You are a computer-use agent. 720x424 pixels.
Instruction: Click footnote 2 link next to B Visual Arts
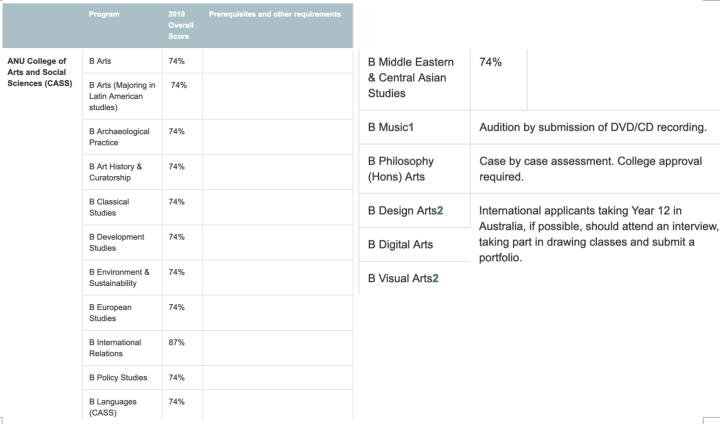pos(435,278)
